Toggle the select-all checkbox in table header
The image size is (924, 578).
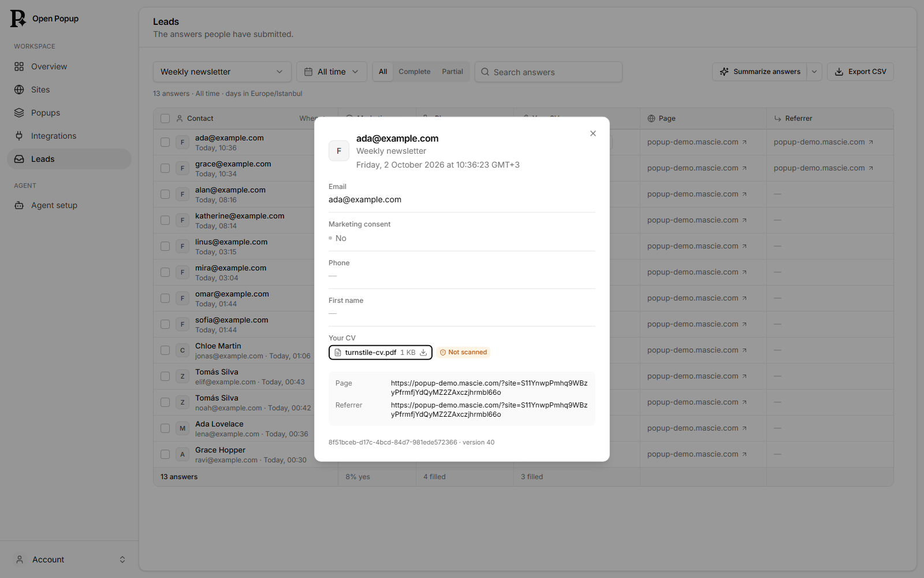click(165, 118)
